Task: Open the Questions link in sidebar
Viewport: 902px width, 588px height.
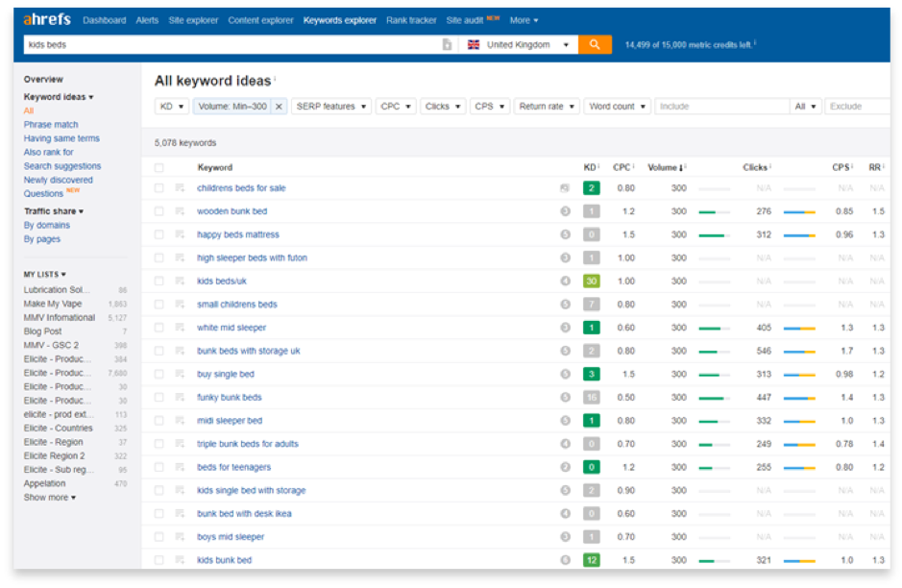Action: tap(43, 193)
